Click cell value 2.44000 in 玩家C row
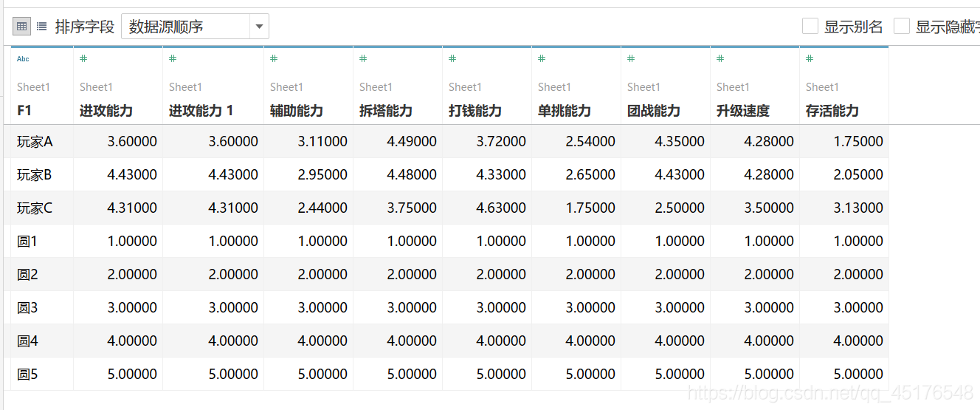The image size is (980, 410). 322,208
